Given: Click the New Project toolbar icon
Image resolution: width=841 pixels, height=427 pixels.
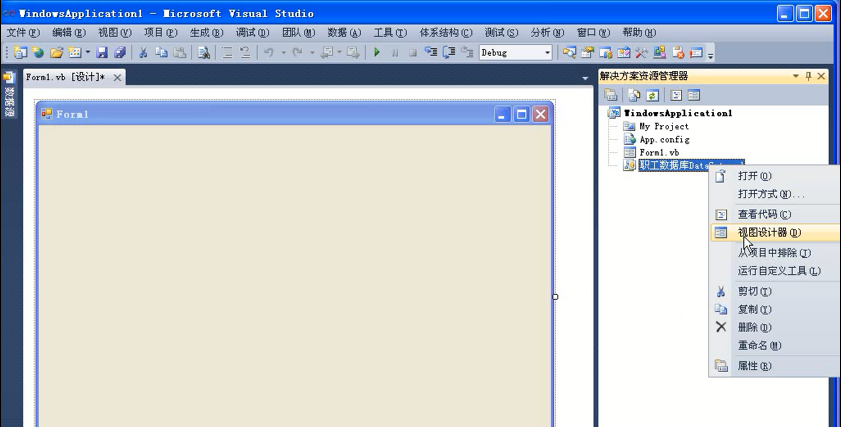Looking at the screenshot, I should [x=20, y=53].
